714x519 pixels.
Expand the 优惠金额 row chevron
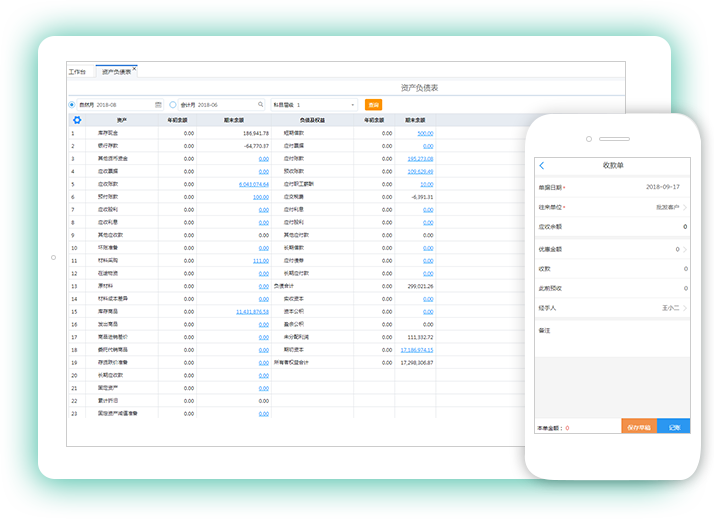coord(684,249)
